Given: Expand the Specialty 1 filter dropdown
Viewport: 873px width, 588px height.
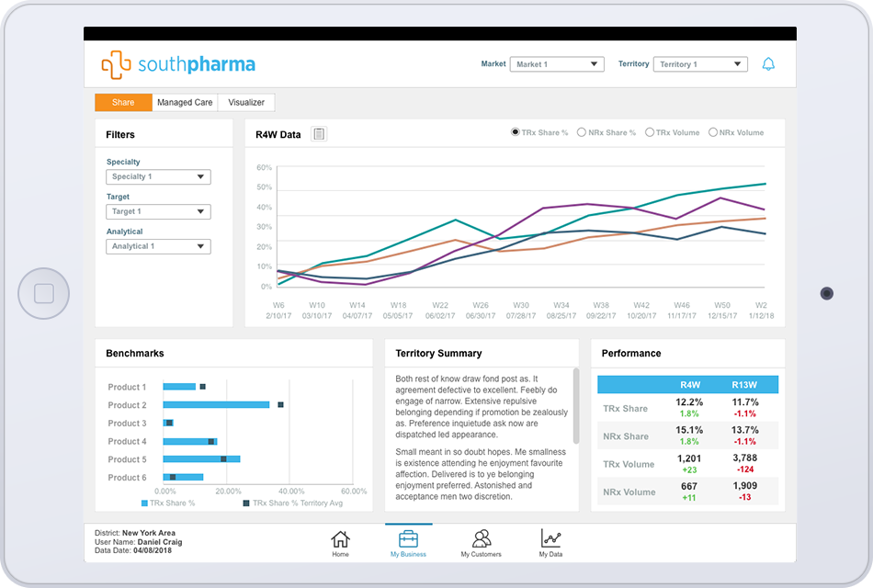Looking at the screenshot, I should click(x=158, y=177).
